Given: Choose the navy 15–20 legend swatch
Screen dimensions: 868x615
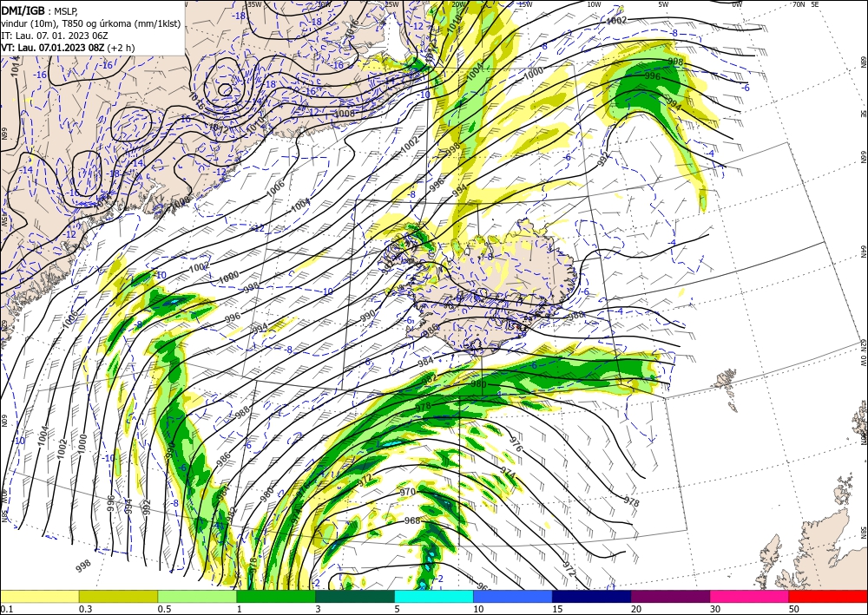Looking at the screenshot, I should (x=592, y=596).
